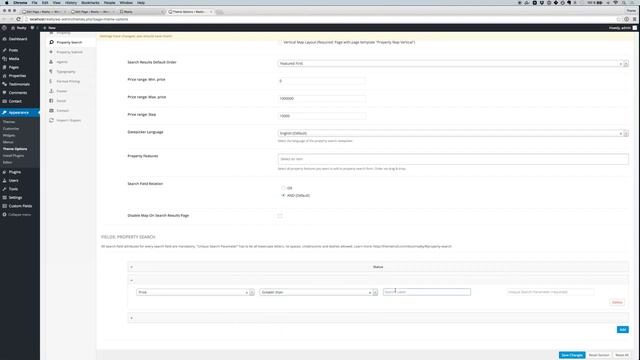Open the Widgets submenu link

[9, 136]
